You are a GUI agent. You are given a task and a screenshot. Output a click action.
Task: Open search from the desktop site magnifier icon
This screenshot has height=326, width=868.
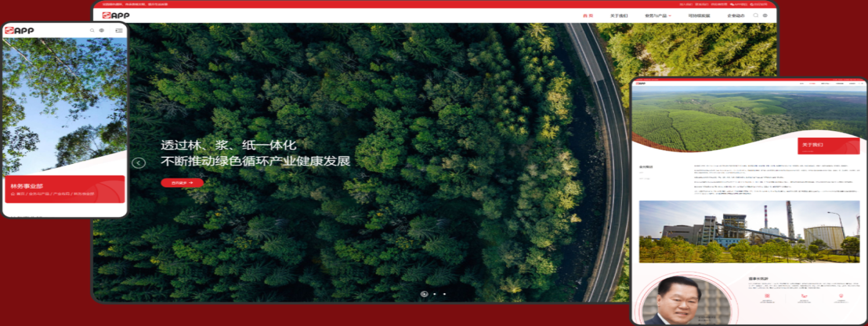click(x=755, y=15)
